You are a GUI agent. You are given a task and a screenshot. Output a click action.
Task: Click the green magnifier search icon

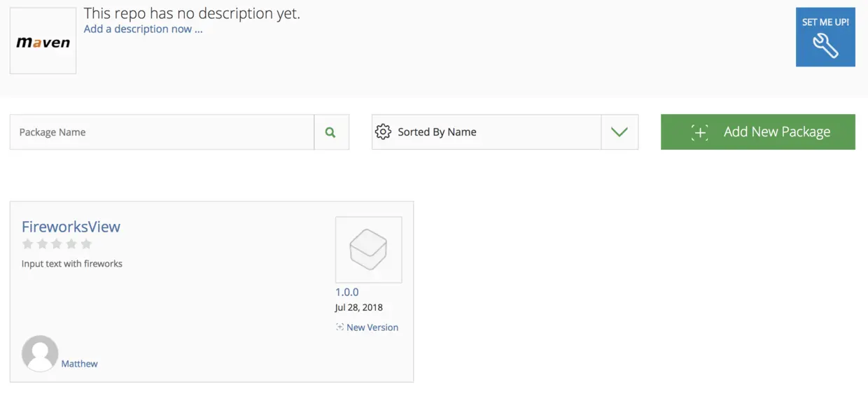(330, 132)
